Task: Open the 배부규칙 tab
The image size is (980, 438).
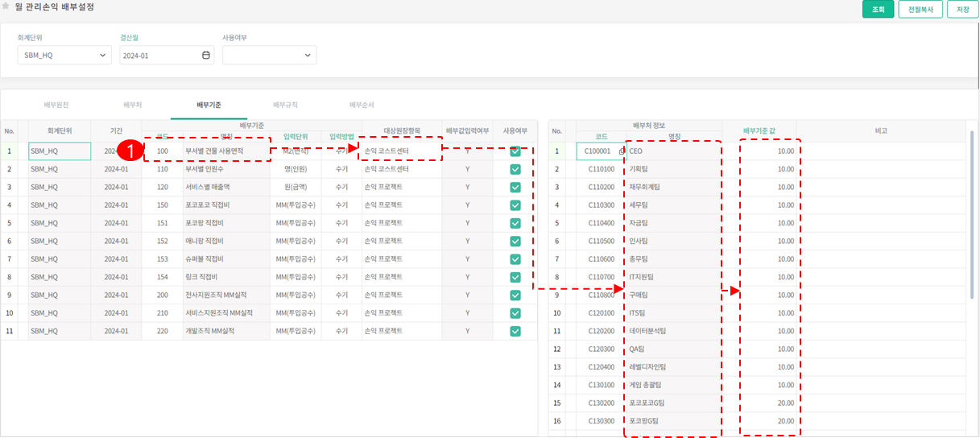Action: pyautogui.click(x=285, y=105)
